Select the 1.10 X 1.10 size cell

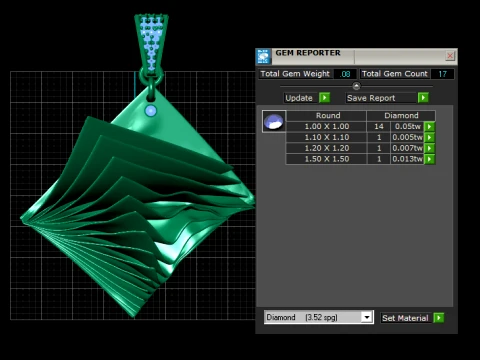(327, 137)
